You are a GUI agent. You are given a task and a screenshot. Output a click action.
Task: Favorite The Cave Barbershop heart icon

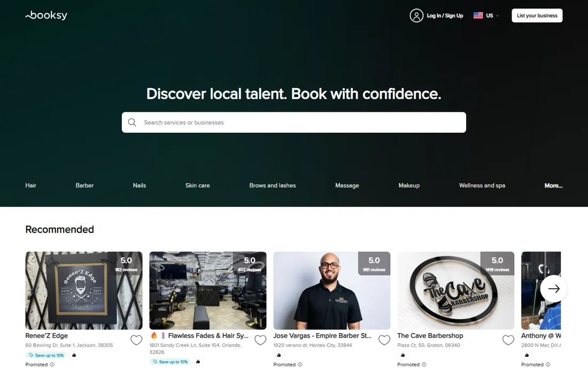[508, 340]
